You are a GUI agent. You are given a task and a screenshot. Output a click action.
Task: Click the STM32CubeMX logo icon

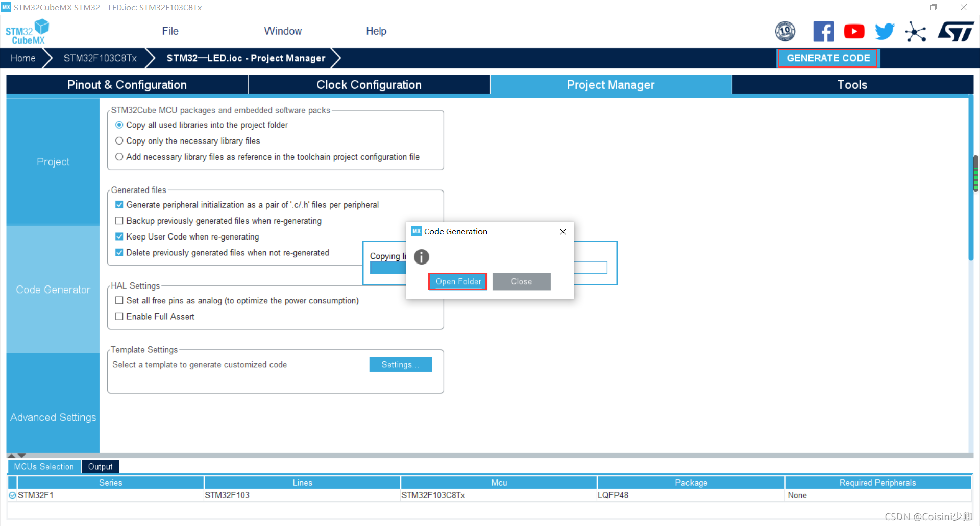point(27,32)
